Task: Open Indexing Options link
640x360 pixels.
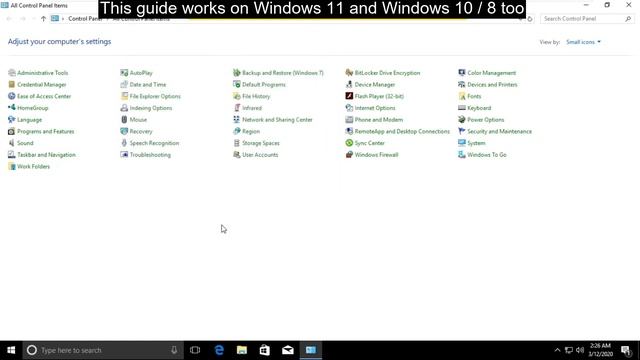Action: (151, 108)
